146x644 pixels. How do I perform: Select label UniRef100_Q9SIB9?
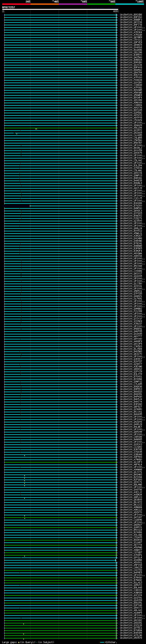[131, 100]
